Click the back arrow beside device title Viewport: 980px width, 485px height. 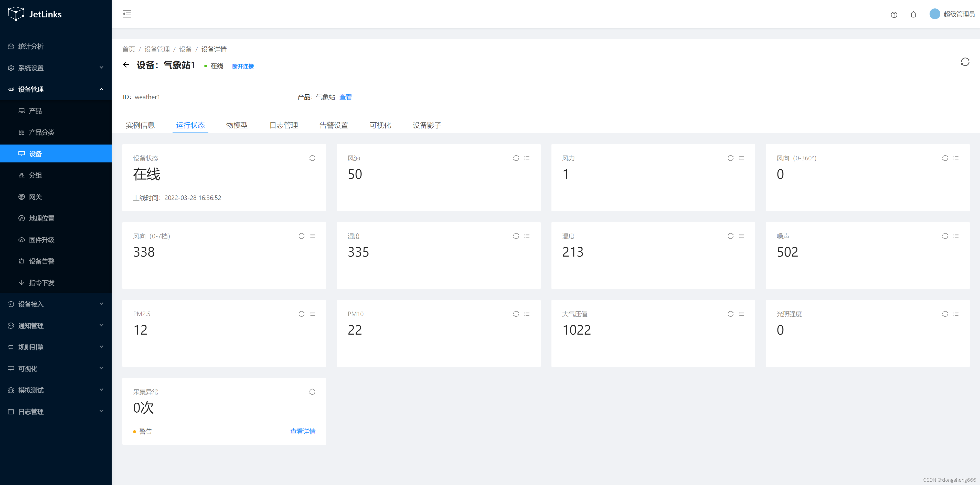(126, 65)
